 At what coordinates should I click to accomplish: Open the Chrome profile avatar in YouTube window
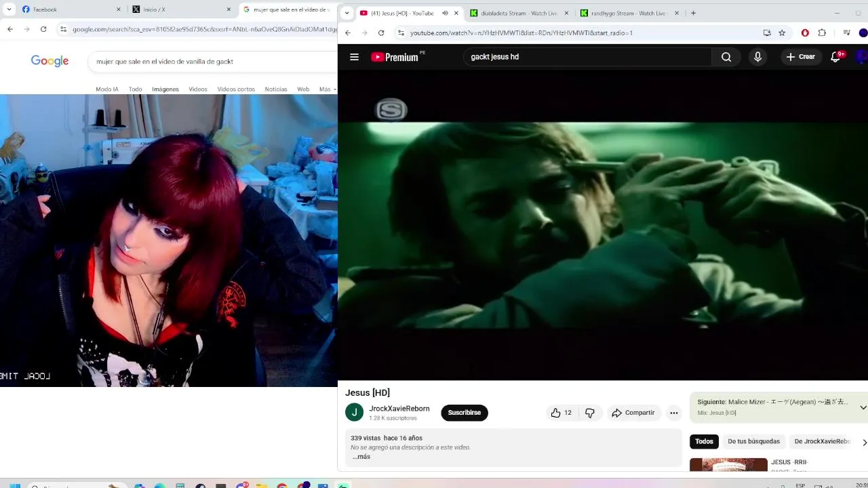click(x=863, y=33)
